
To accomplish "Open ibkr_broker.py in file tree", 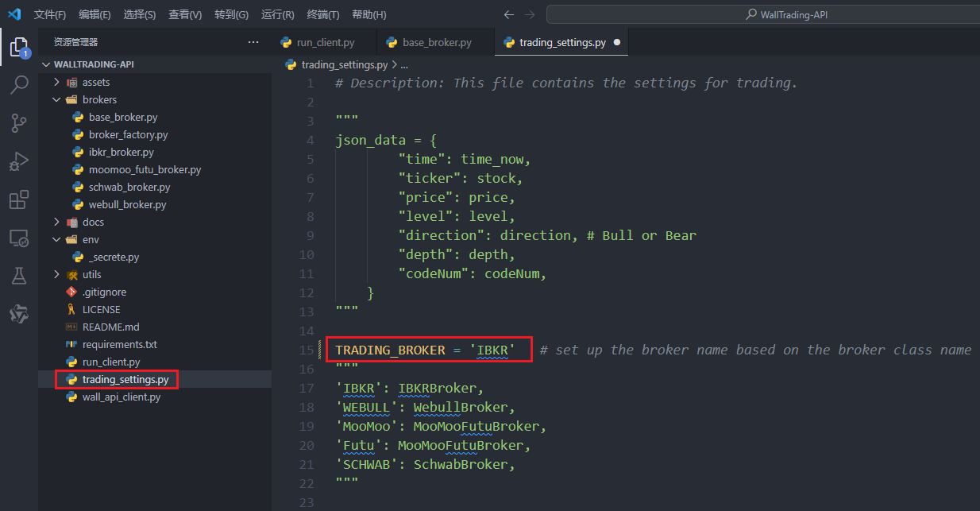I will click(x=121, y=153).
